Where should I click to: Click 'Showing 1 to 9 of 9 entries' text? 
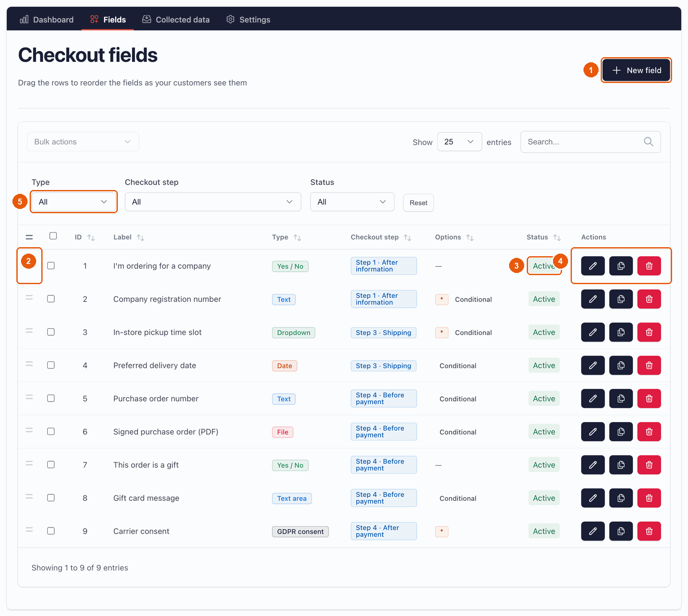pos(80,568)
